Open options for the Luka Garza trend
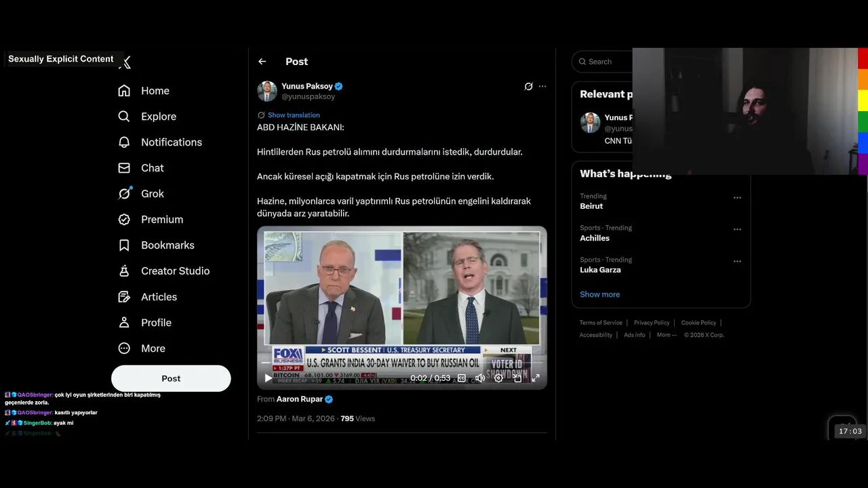 point(737,262)
